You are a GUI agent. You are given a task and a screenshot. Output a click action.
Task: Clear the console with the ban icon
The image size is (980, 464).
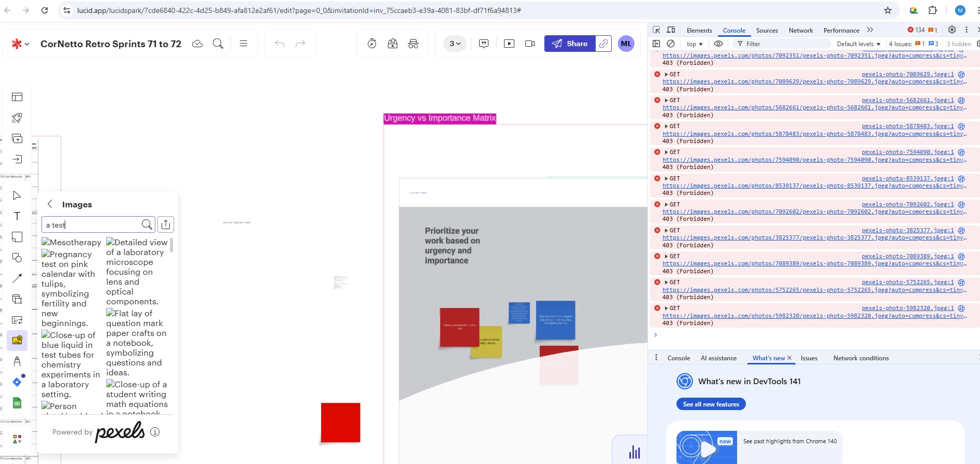pyautogui.click(x=671, y=44)
